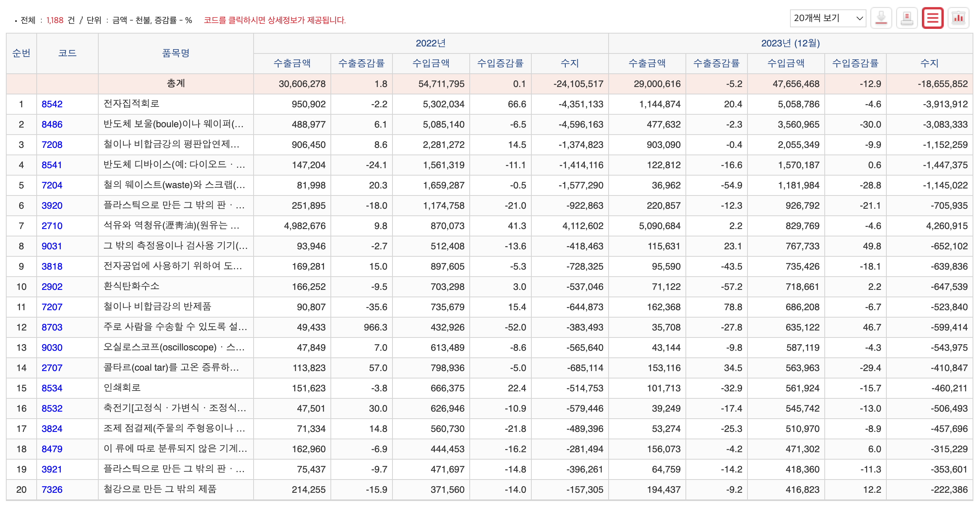Click the download icon button
The height and width of the screenshot is (508, 980).
pos(881,18)
